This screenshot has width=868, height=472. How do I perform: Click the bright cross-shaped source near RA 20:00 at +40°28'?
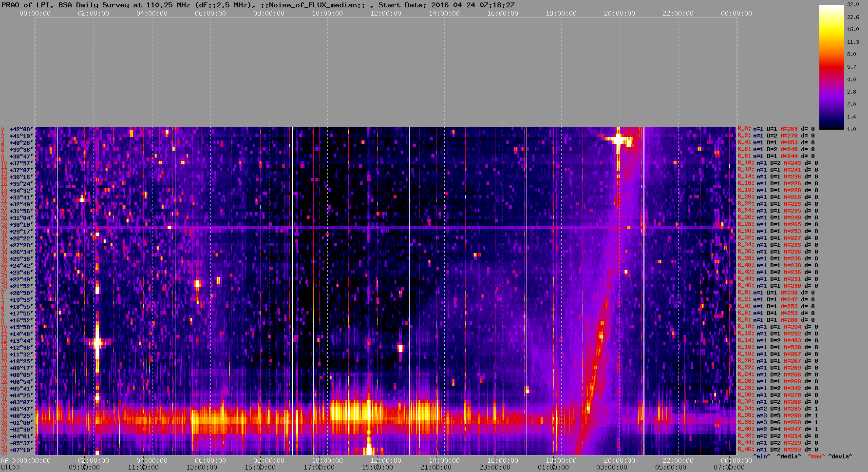point(618,140)
